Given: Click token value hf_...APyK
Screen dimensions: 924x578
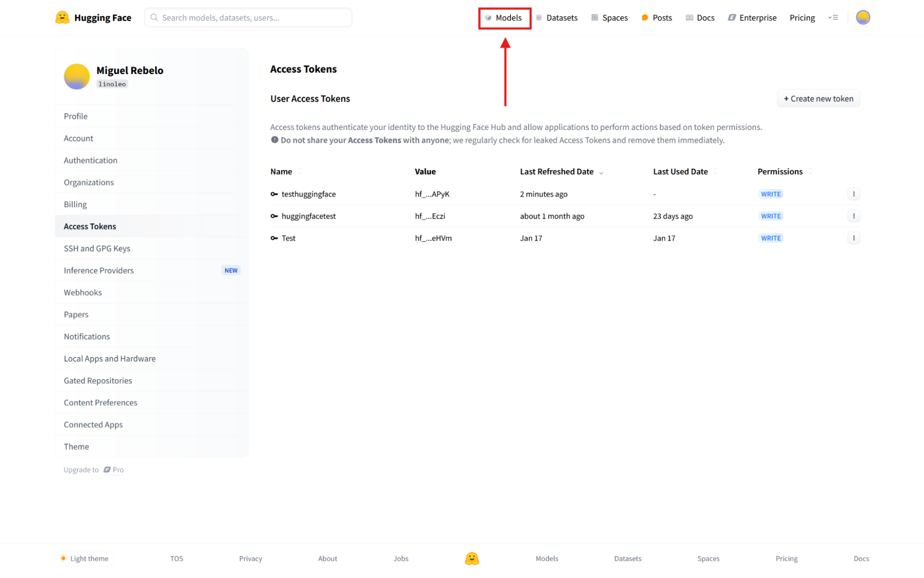Looking at the screenshot, I should 432,194.
